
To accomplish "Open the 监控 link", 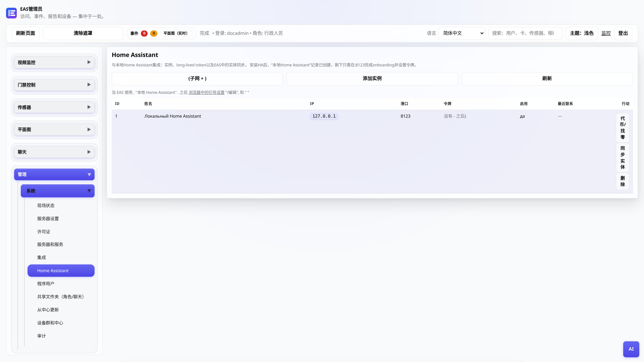I will (606, 33).
